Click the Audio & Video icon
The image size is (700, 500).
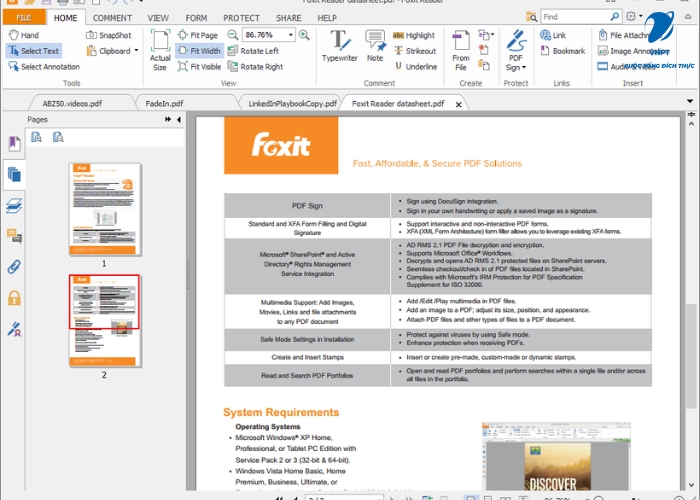[603, 67]
